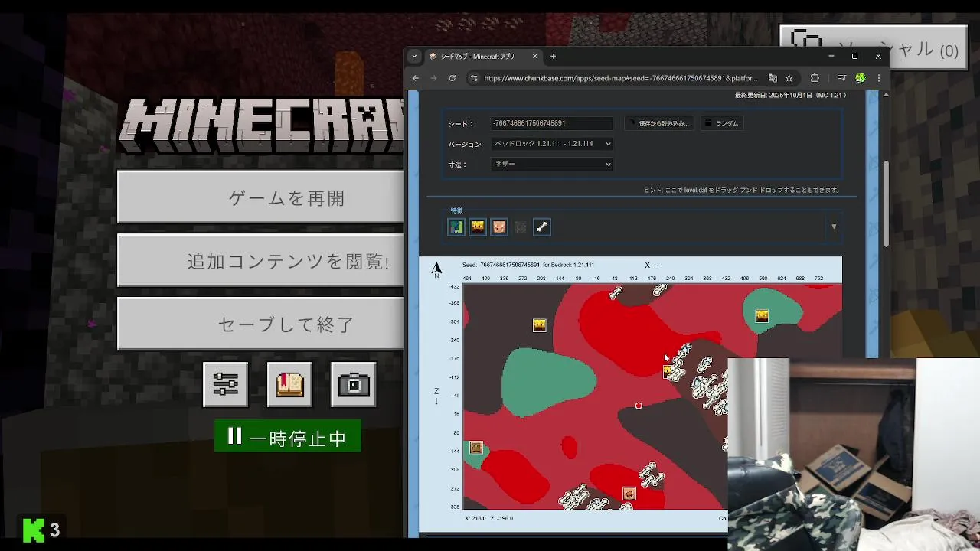
Task: Click the 最終更新日 last-updated text
Action: (x=790, y=96)
